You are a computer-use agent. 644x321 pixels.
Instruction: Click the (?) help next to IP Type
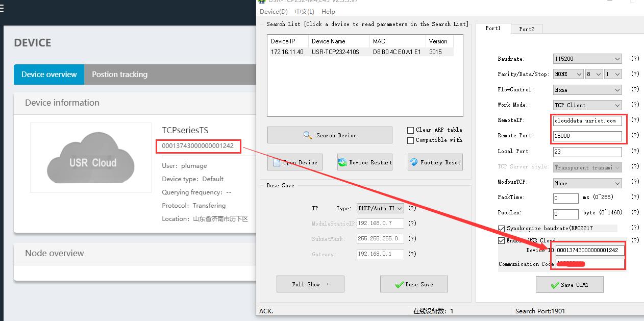[412, 208]
